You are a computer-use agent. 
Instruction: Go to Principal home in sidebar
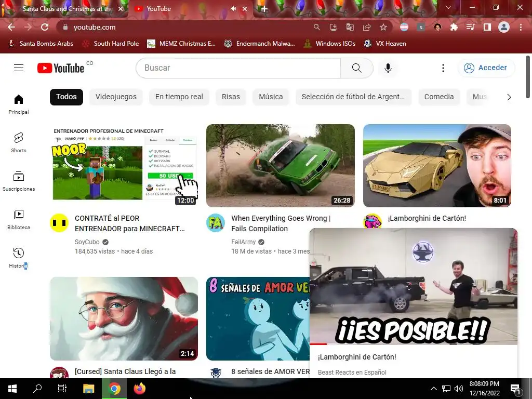coord(19,104)
